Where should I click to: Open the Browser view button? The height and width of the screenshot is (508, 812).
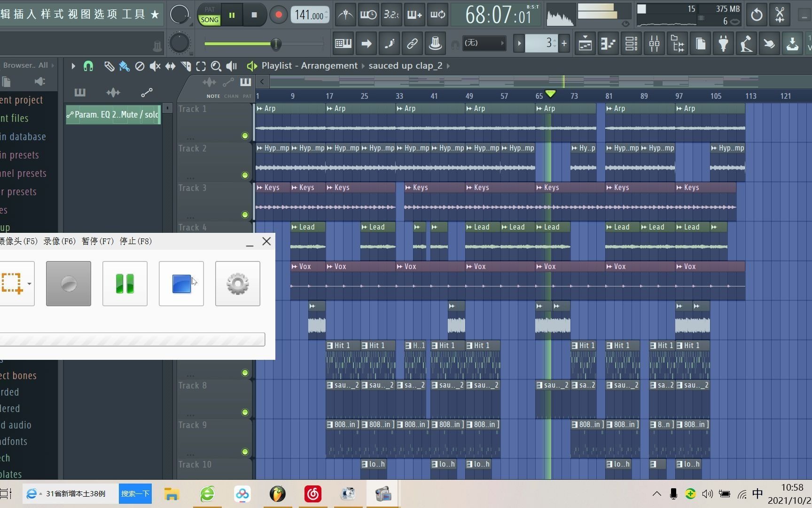[x=677, y=44]
